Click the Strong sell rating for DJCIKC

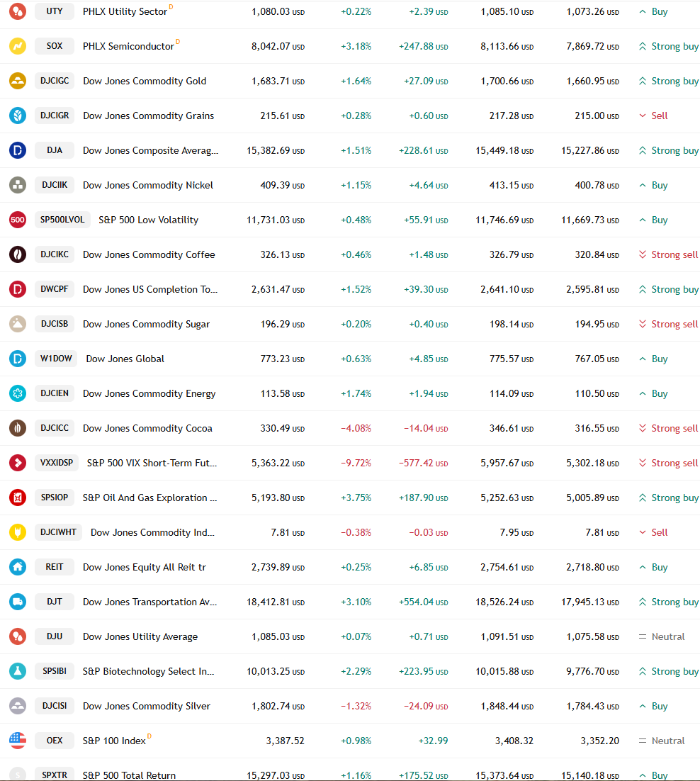click(668, 254)
